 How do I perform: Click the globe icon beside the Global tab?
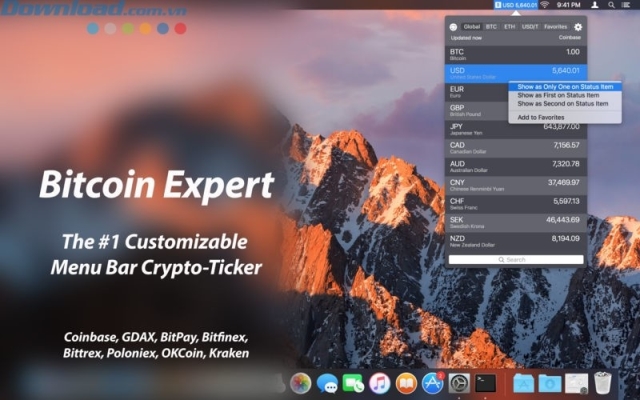pos(453,27)
